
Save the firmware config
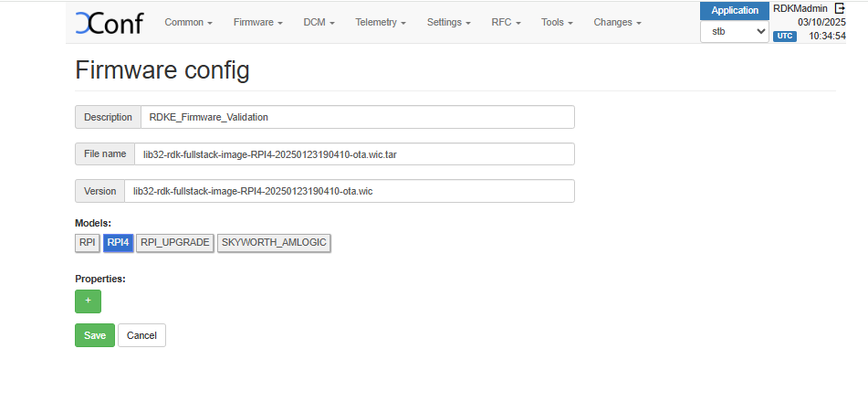point(95,335)
